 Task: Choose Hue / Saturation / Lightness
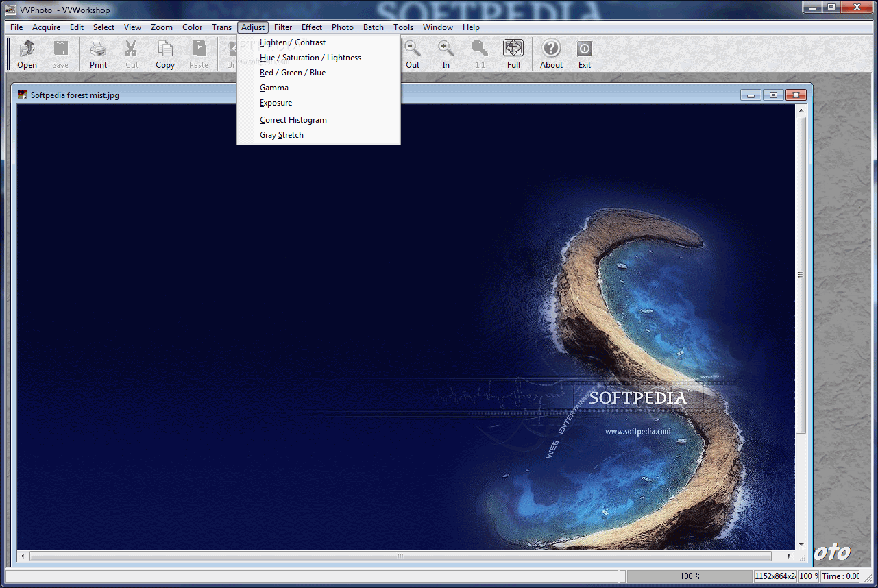pos(319,58)
